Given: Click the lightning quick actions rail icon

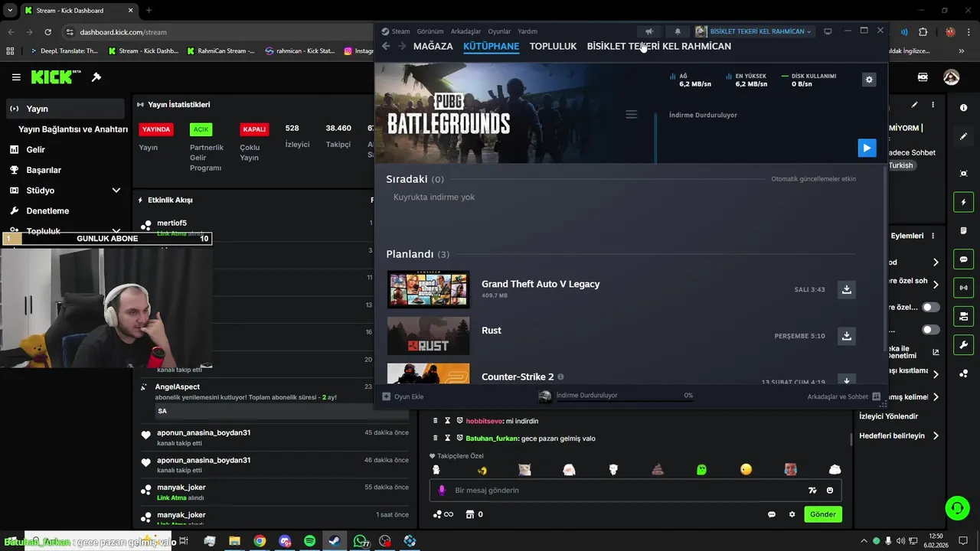Looking at the screenshot, I should [963, 202].
